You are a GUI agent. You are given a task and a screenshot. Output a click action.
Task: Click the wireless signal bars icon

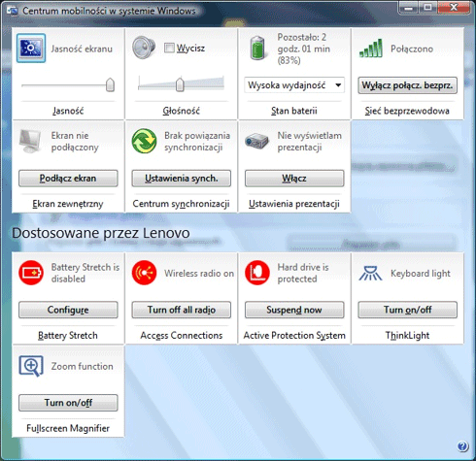click(371, 49)
